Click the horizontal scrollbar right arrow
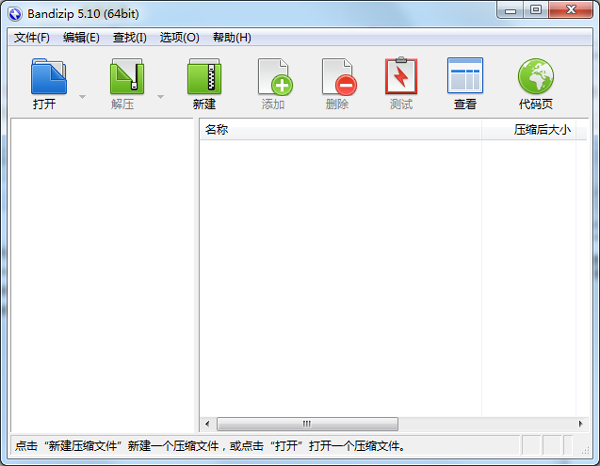 (580, 424)
